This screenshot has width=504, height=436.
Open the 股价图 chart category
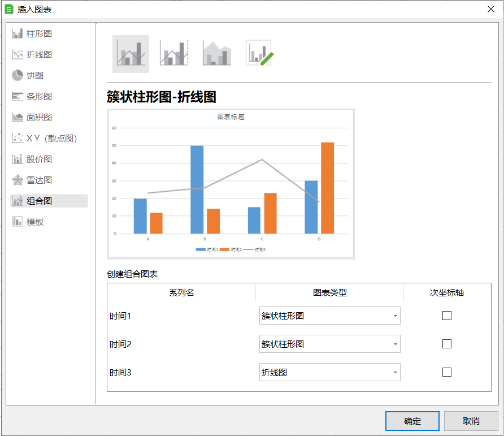click(x=34, y=159)
